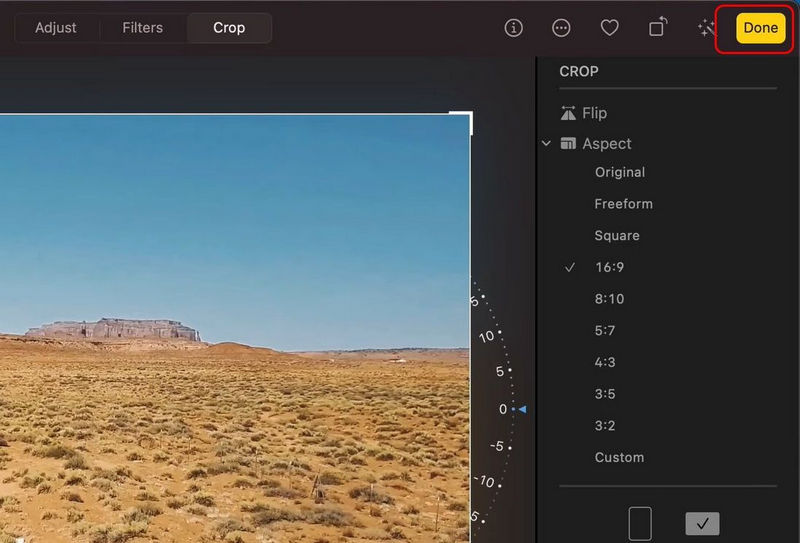The height and width of the screenshot is (543, 800).
Task: Apply auto-enhance with the magic wand
Action: [x=706, y=28]
